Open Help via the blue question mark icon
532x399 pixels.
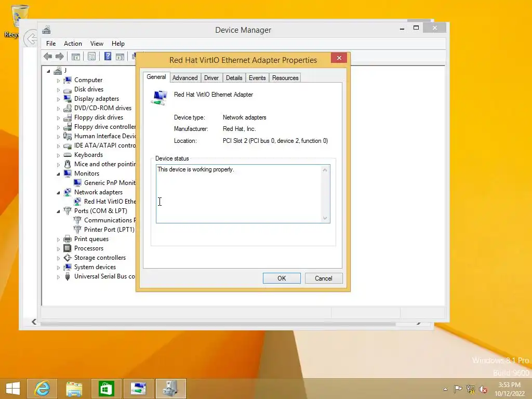tap(108, 56)
